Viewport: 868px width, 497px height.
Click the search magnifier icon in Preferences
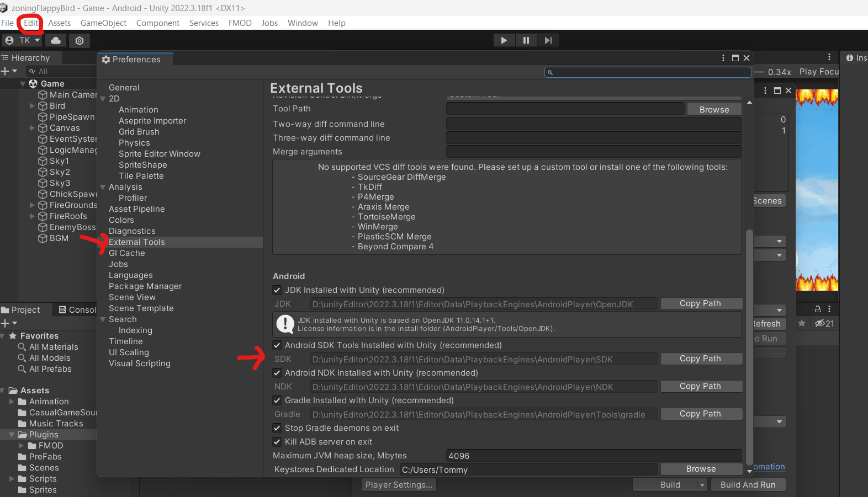click(x=550, y=72)
